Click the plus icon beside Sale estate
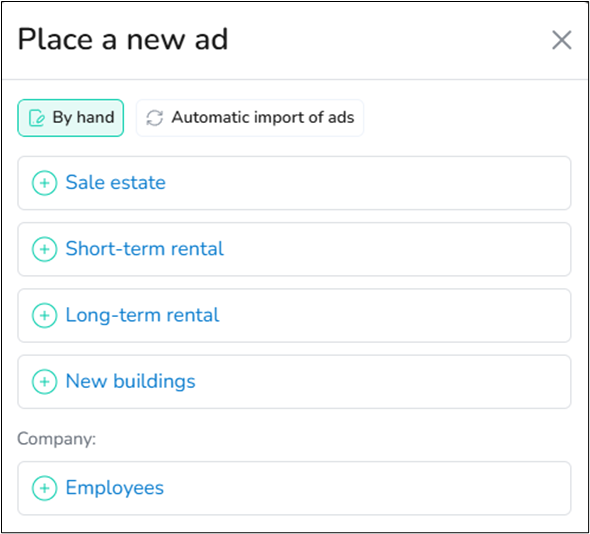The width and height of the screenshot is (590, 534). tap(44, 183)
